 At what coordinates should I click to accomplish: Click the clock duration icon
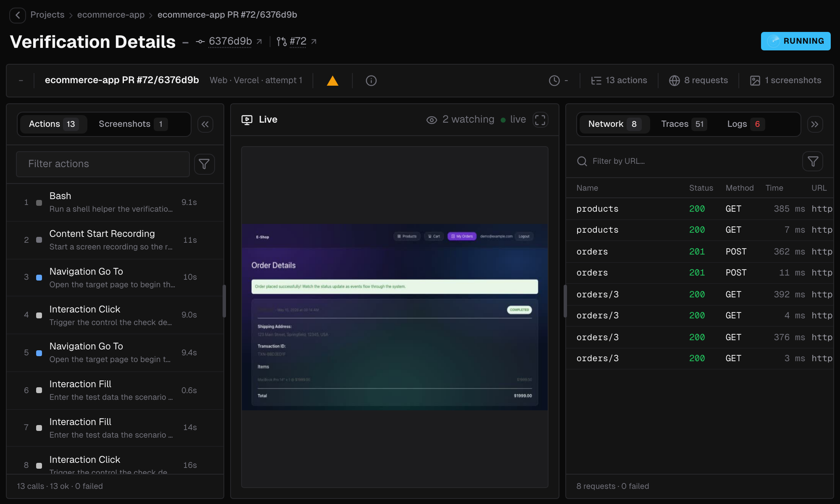[x=554, y=81]
